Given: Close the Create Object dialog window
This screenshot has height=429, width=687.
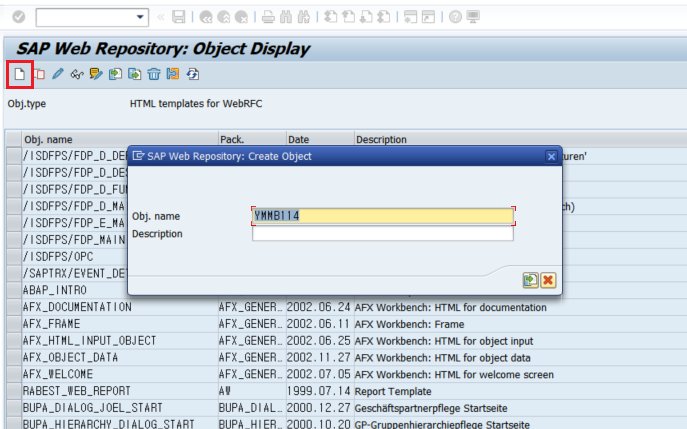Looking at the screenshot, I should coord(551,156).
